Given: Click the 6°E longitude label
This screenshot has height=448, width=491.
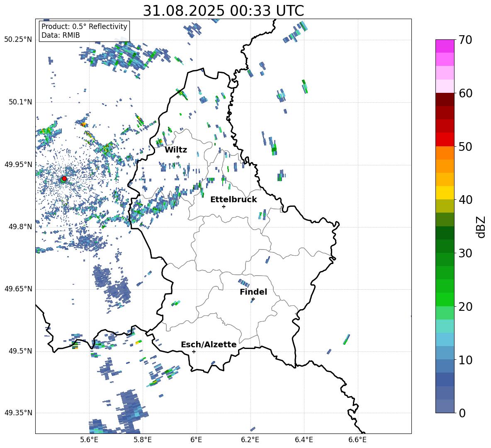Looking at the screenshot, I should pos(196,440).
